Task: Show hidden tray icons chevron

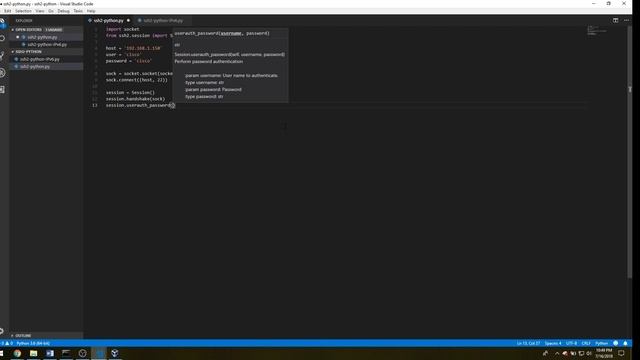Action: tap(557, 353)
